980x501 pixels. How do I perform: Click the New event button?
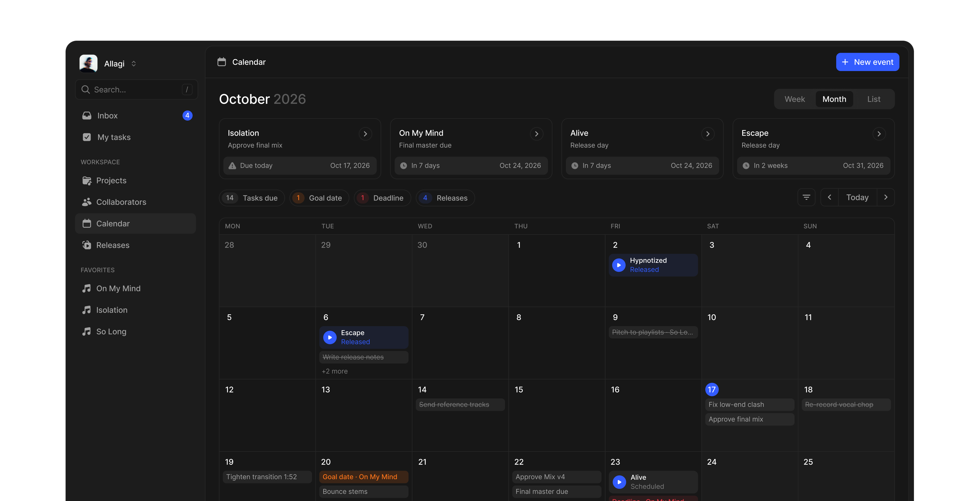point(867,62)
